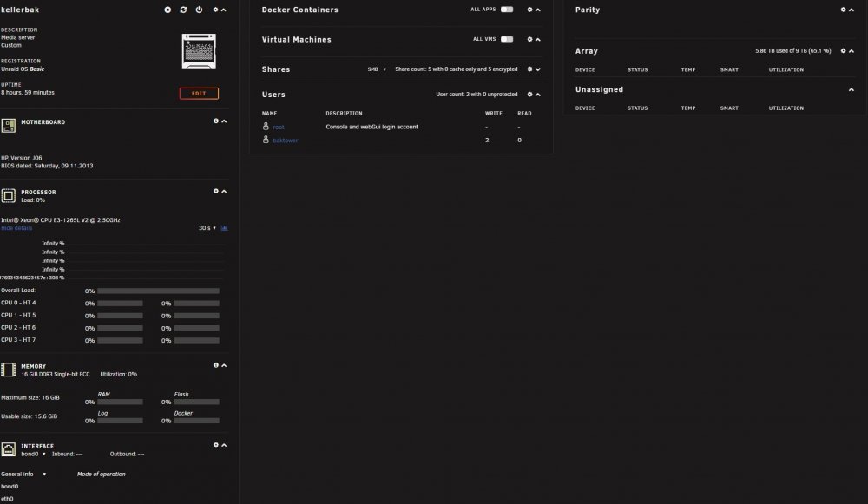This screenshot has height=504, width=868.
Task: Click the 'Share count: 5 with 0 cache only' text
Action: pyautogui.click(x=457, y=69)
